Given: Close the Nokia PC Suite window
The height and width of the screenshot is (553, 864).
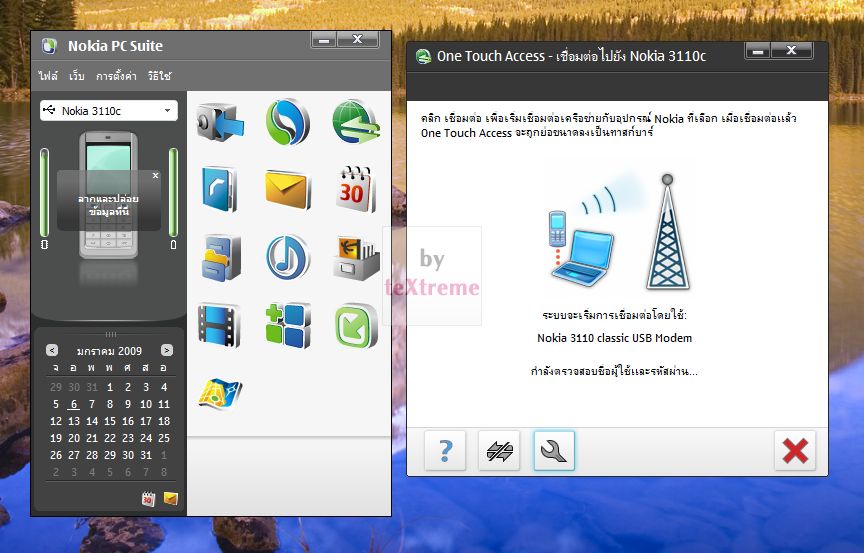Looking at the screenshot, I should [x=358, y=40].
